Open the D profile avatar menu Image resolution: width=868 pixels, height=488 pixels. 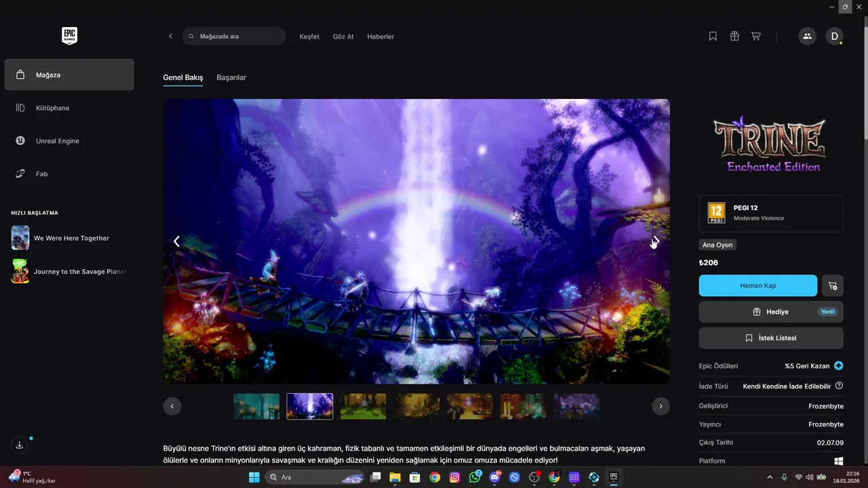point(834,36)
